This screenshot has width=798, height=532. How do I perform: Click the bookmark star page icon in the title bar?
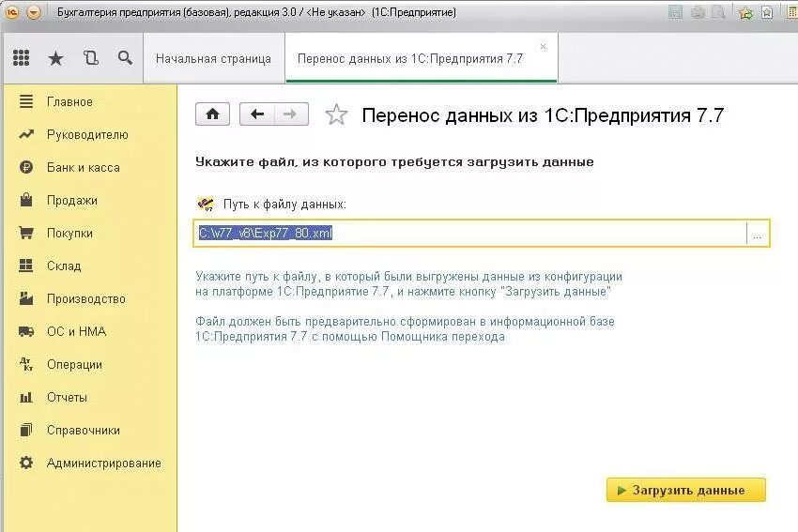pyautogui.click(x=767, y=12)
